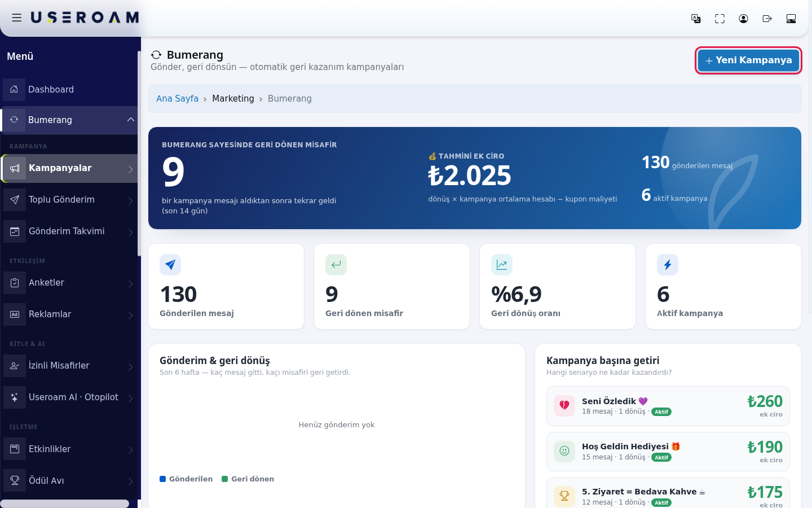Click the Toplu Gönderim paper plane icon

coord(15,200)
